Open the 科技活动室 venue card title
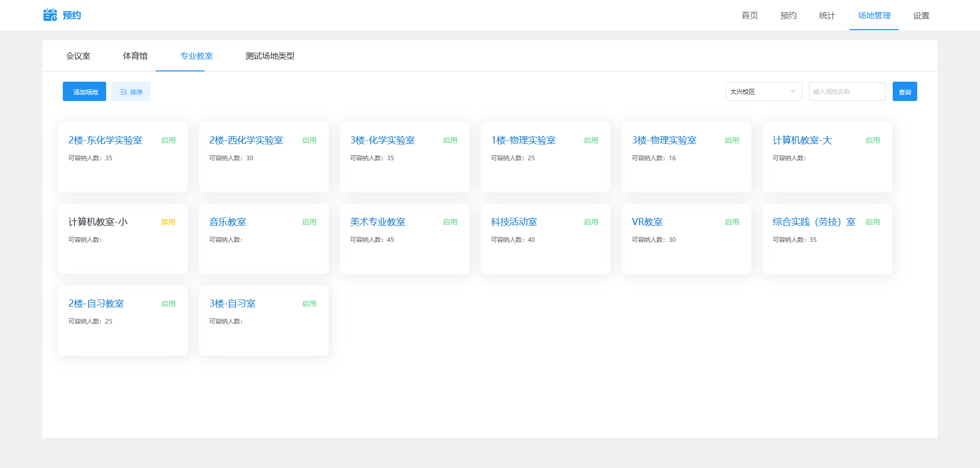The height and width of the screenshot is (468, 980). tap(513, 222)
